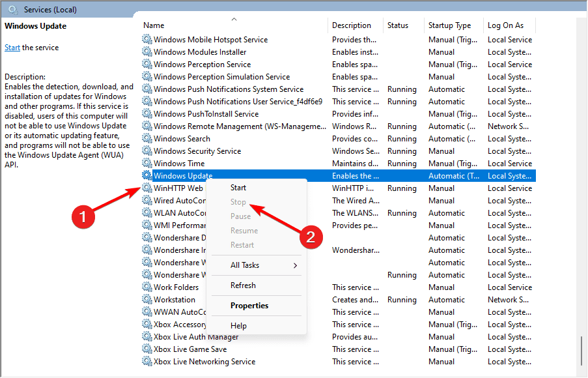
Task: Click the Xbox Live Game Save gear icon
Action: [x=147, y=349]
